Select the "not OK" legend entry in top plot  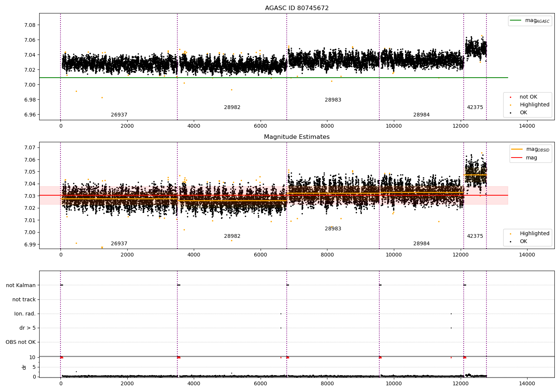528,97
